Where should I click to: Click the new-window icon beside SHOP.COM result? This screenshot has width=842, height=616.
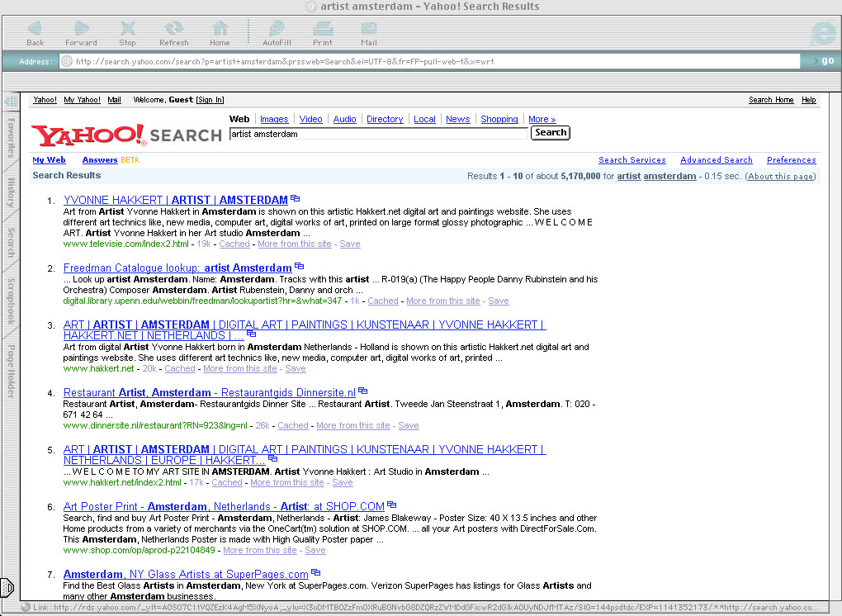[x=392, y=505]
